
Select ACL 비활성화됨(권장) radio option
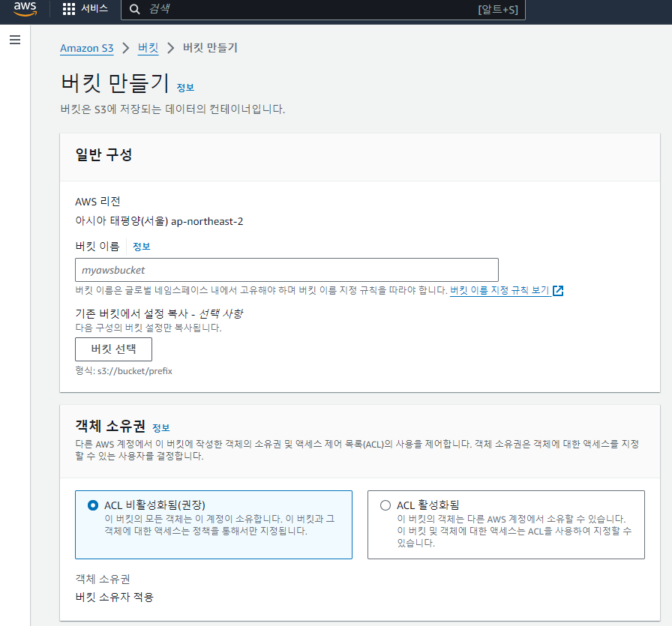coord(93,505)
